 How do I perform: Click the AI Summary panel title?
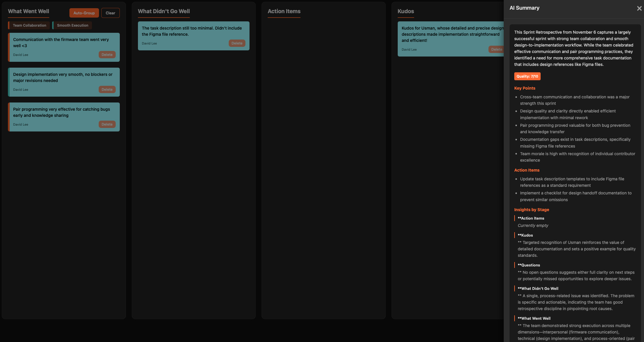[525, 8]
